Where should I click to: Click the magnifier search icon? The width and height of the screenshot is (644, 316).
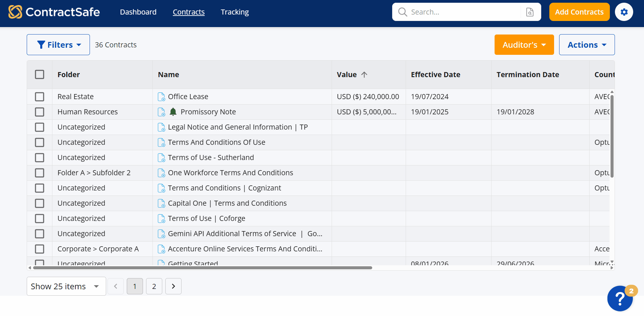(x=402, y=12)
